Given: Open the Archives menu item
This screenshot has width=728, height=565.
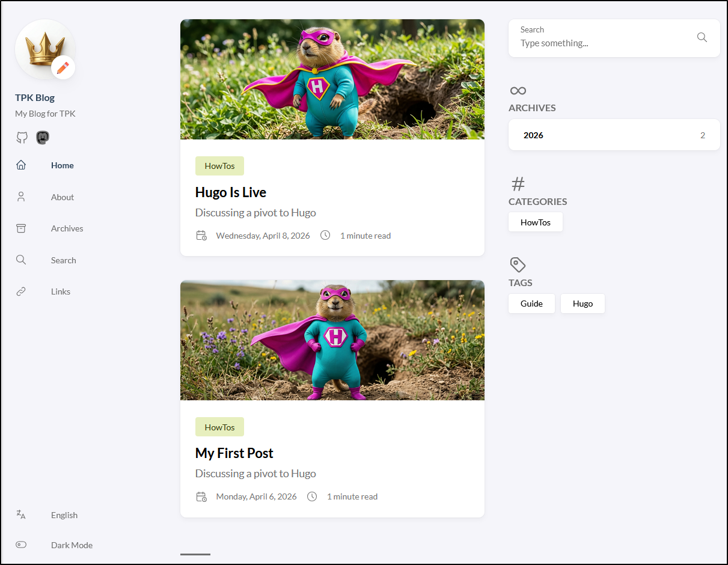Looking at the screenshot, I should (67, 228).
